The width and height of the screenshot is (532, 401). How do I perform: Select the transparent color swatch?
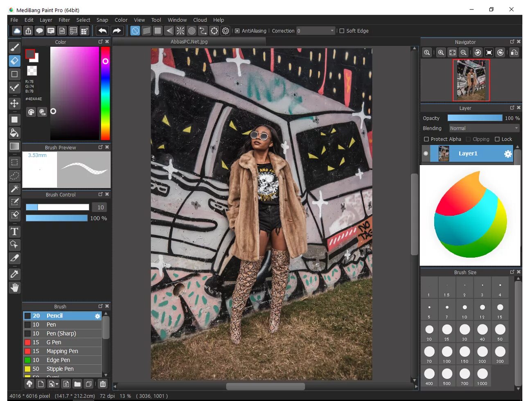[32, 70]
